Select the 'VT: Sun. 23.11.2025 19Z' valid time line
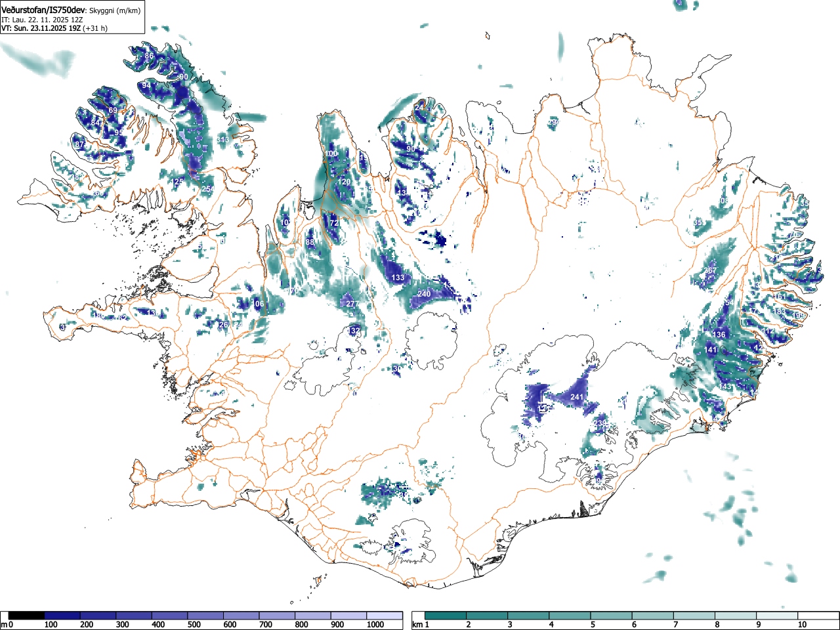This screenshot has width=840, height=630. [x=41, y=28]
